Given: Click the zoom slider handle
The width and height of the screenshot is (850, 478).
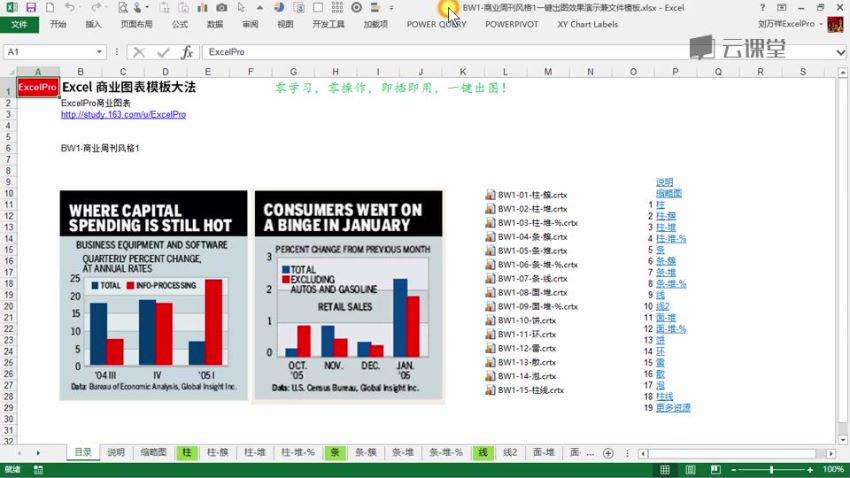Looking at the screenshot, I should click(771, 470).
